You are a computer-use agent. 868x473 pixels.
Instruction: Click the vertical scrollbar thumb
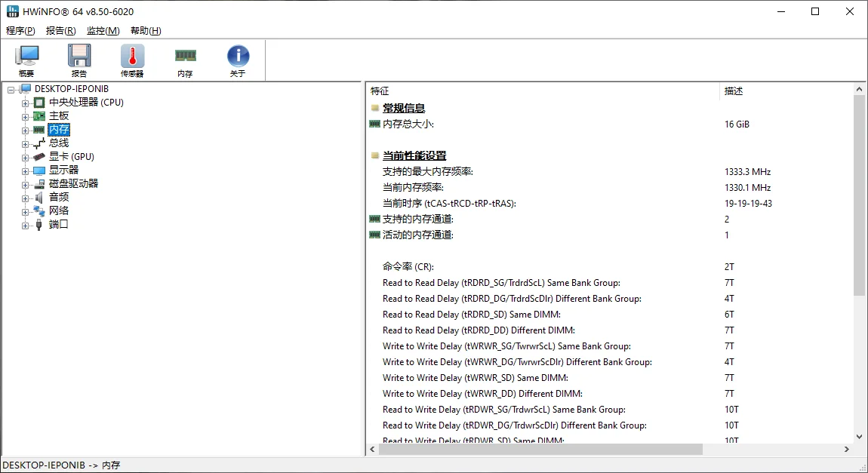(x=859, y=196)
